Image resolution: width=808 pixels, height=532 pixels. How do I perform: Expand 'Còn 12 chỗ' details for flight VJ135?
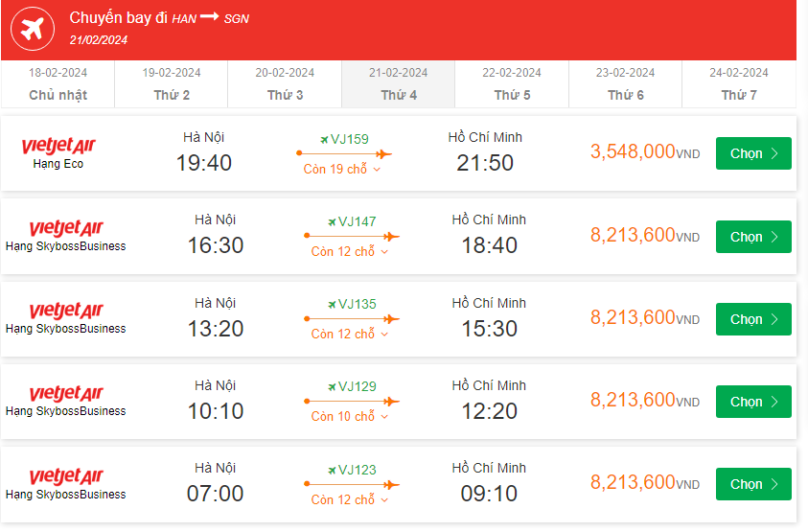click(350, 335)
